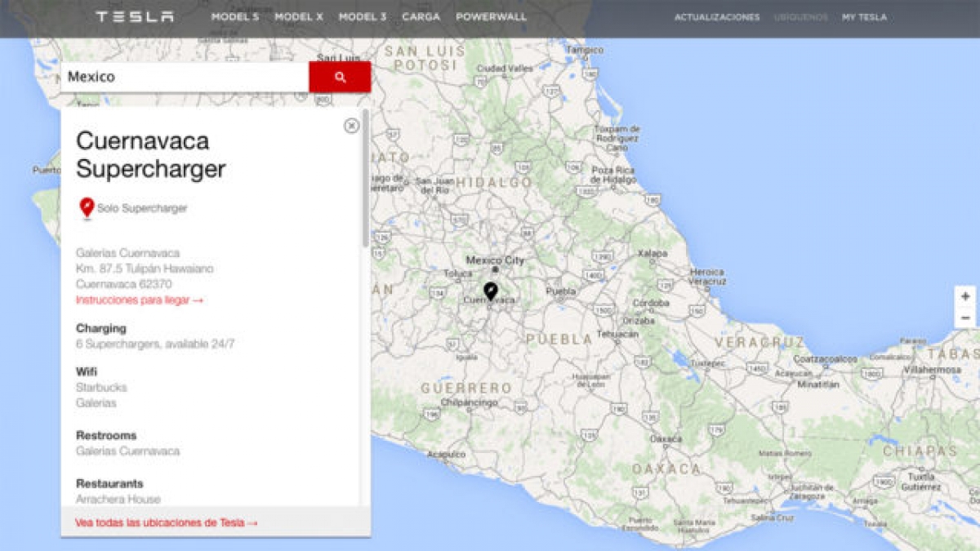Select the black Supercharger map marker at Cuernavaca

(490, 292)
